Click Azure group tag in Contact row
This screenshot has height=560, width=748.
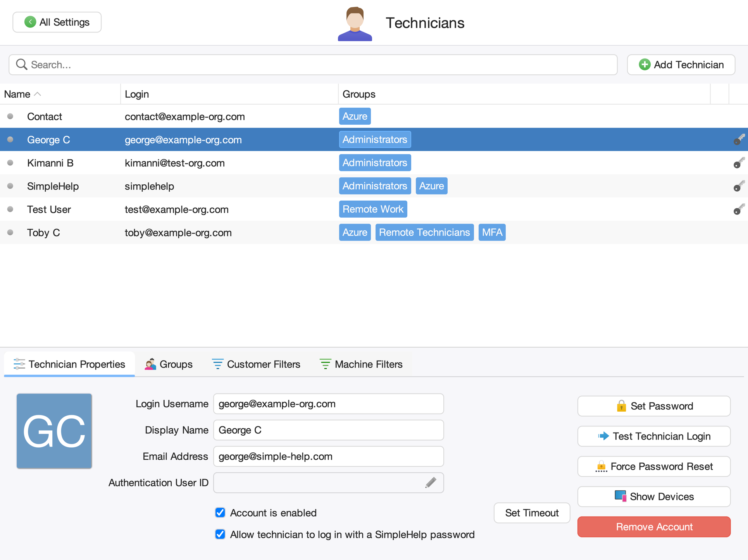pyautogui.click(x=355, y=116)
